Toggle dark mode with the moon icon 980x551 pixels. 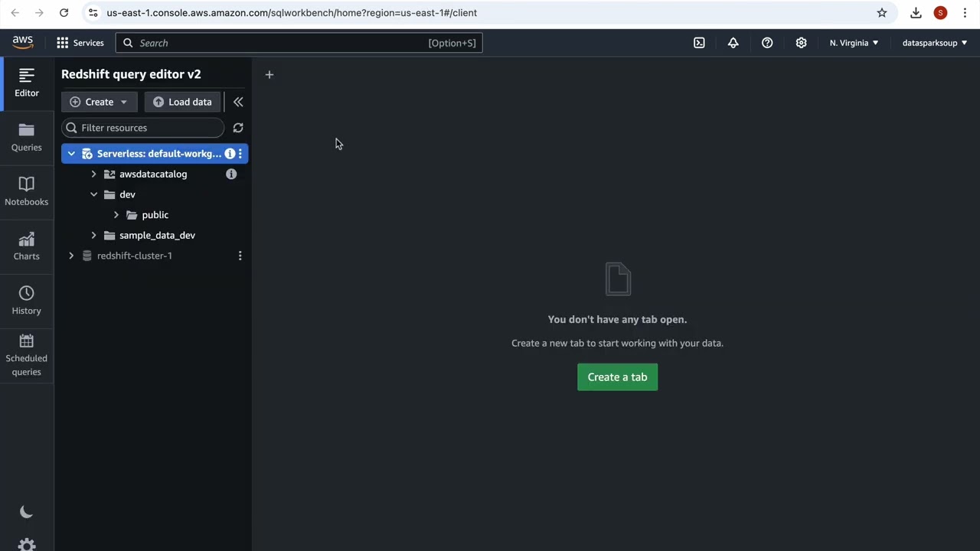click(x=26, y=512)
